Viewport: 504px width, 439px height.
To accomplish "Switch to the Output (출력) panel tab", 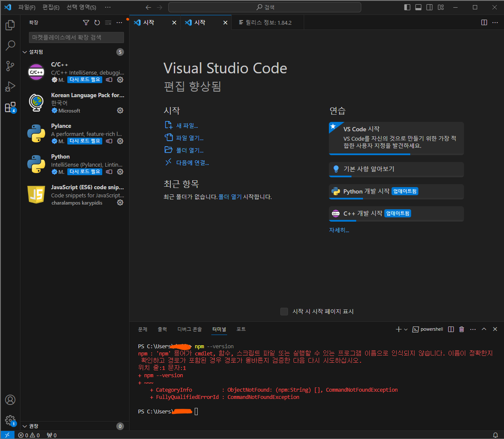I will pos(162,329).
